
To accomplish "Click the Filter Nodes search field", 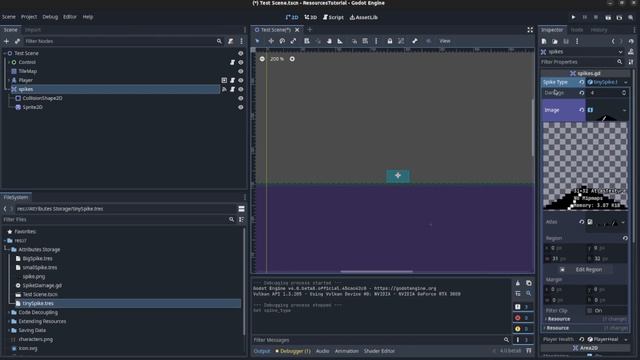I will click(x=122, y=41).
